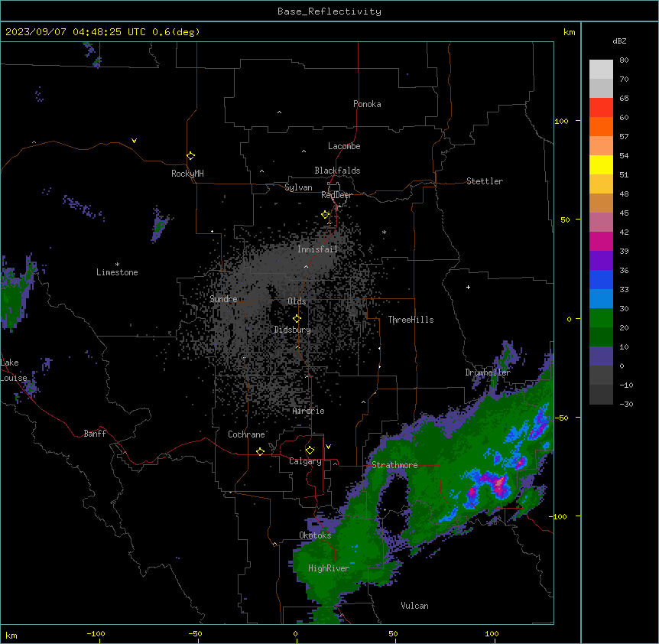Viewport: 659px width, 644px height.
Task: Click the yellow marker below Cochrane
Action: [260, 451]
